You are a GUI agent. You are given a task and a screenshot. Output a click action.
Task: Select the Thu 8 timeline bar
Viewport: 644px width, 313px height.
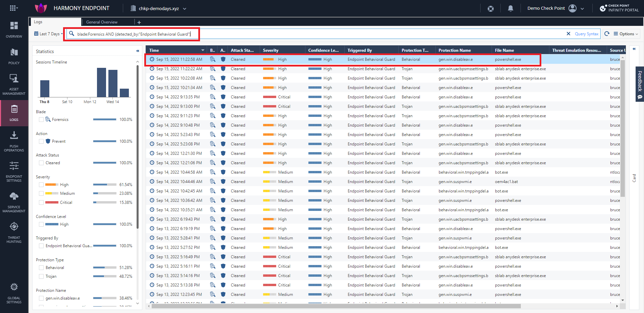45,89
